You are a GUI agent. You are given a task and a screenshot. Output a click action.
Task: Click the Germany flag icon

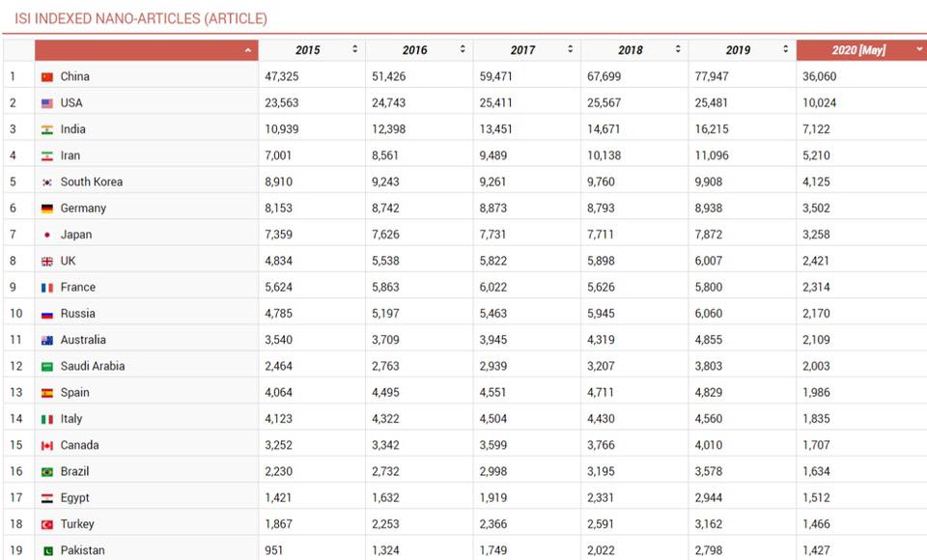46,209
